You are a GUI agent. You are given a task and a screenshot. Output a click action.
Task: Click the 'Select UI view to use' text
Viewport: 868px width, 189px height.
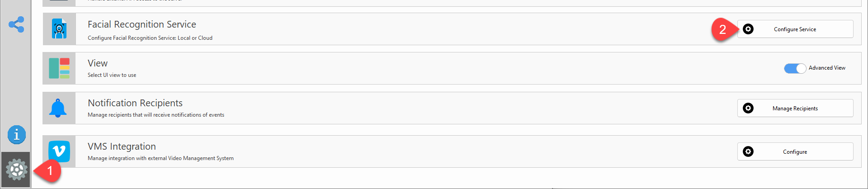(112, 75)
